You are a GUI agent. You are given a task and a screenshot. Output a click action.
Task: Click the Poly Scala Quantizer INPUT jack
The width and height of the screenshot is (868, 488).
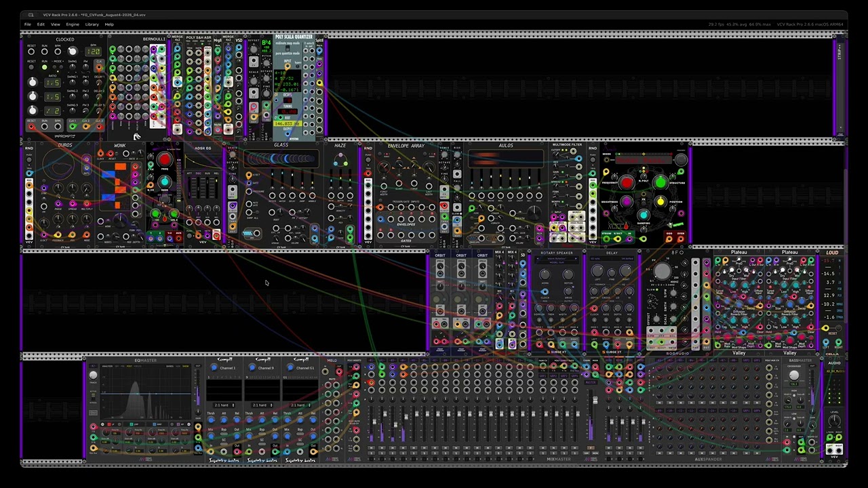(288, 65)
